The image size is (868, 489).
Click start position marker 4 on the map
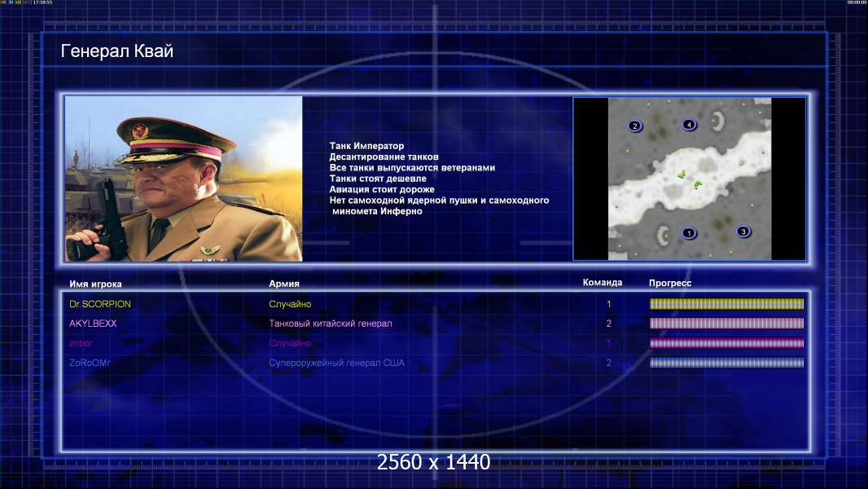coord(689,125)
